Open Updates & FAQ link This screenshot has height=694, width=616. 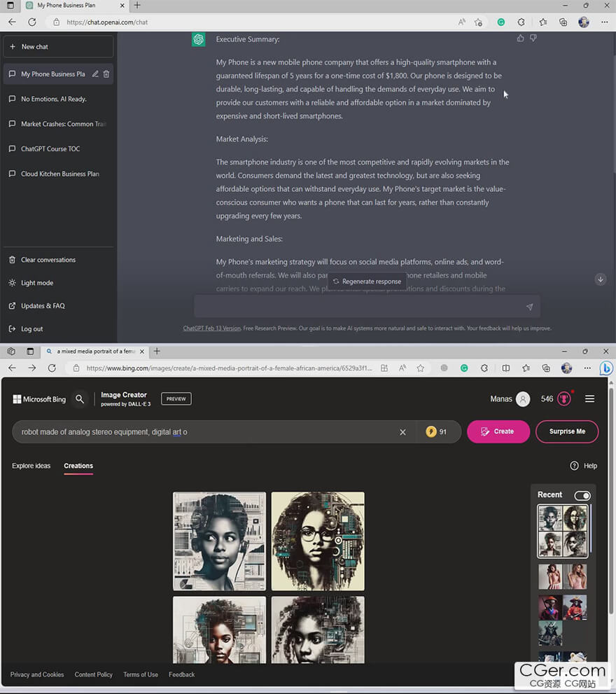coord(43,306)
